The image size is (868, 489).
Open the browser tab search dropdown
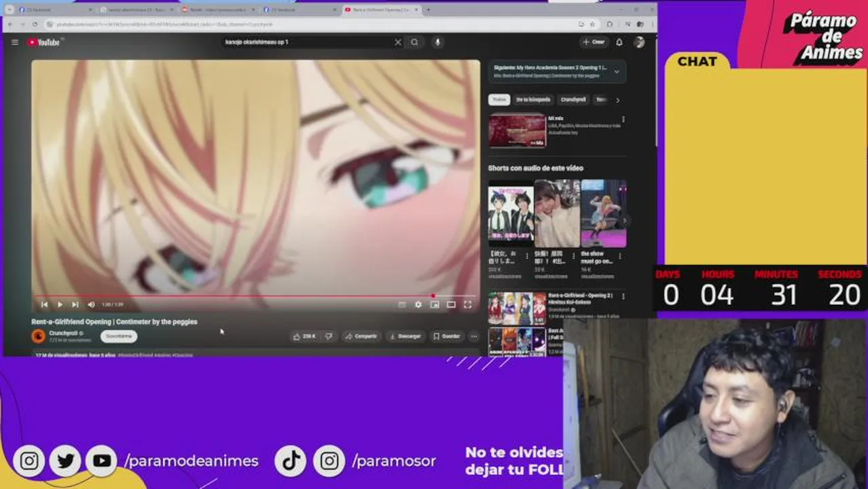[10, 10]
